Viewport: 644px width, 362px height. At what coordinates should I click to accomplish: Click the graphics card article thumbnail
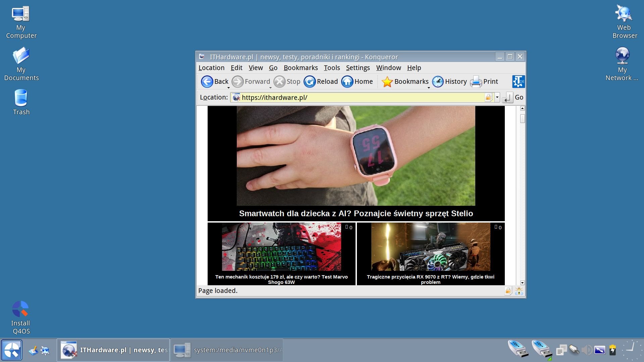pos(431,247)
